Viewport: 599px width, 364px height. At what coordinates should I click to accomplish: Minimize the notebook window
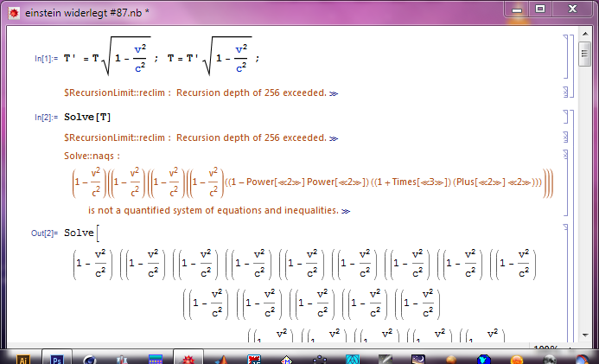(x=517, y=10)
